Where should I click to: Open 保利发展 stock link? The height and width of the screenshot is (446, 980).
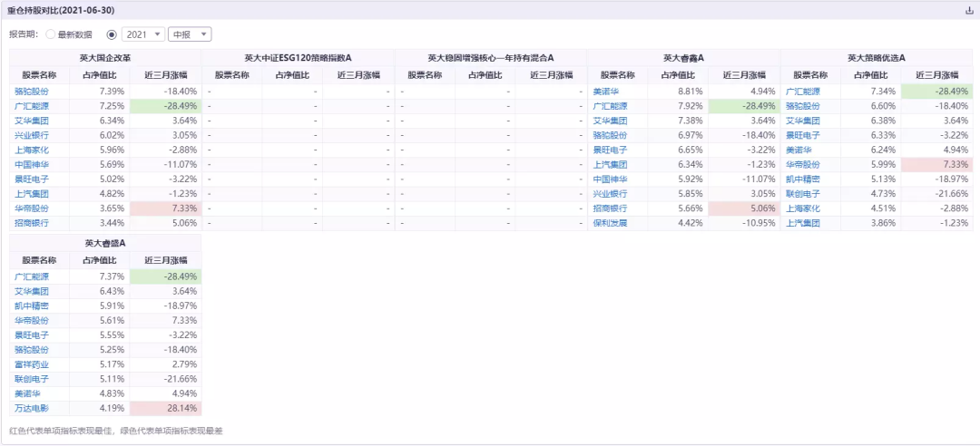(x=610, y=223)
